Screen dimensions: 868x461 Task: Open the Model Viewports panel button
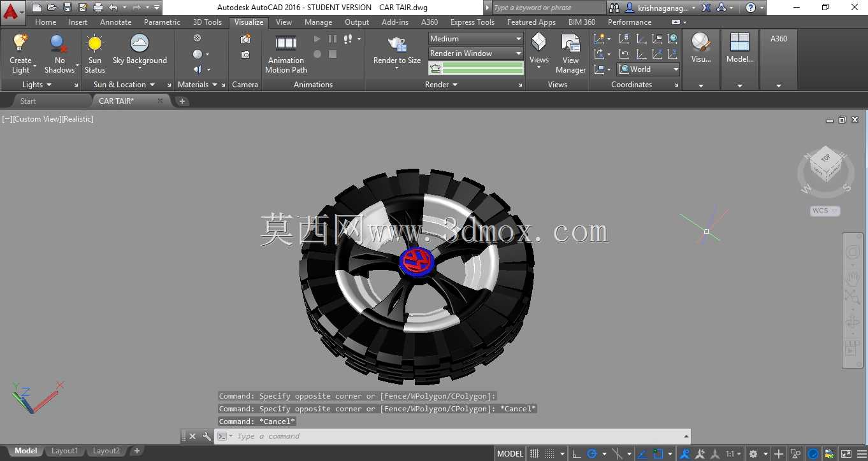[740, 50]
